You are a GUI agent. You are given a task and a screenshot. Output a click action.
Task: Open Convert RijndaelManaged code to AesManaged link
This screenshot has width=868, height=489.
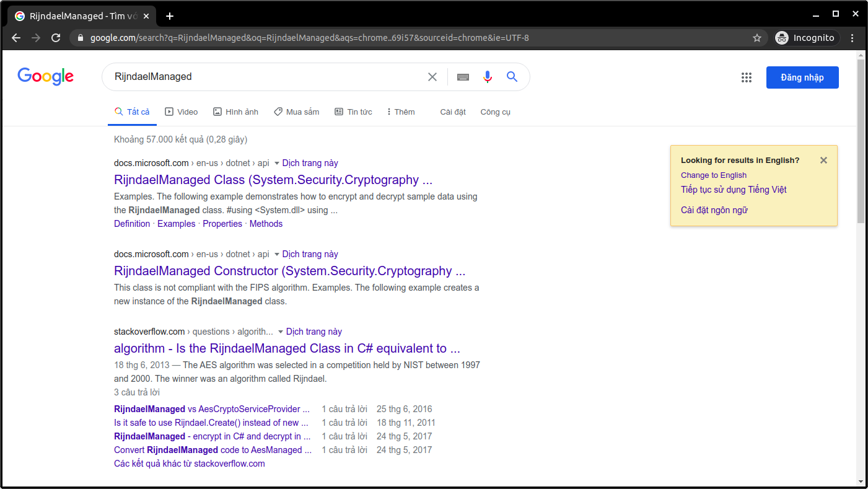click(x=213, y=450)
